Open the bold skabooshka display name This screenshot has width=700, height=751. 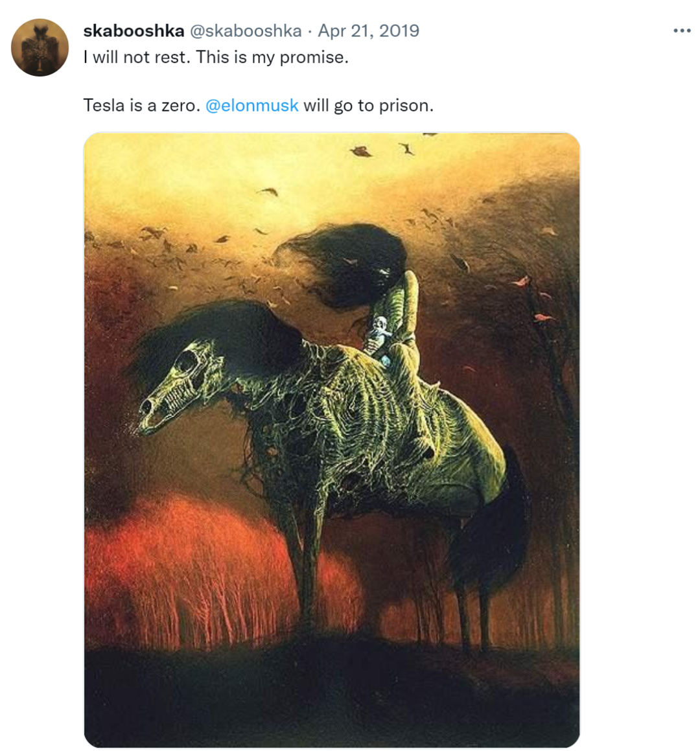(134, 30)
